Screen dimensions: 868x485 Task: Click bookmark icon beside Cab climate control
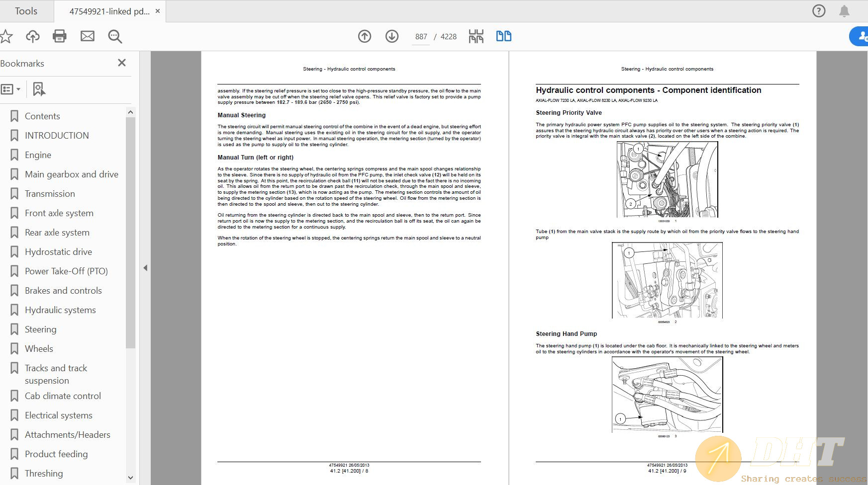tap(14, 396)
